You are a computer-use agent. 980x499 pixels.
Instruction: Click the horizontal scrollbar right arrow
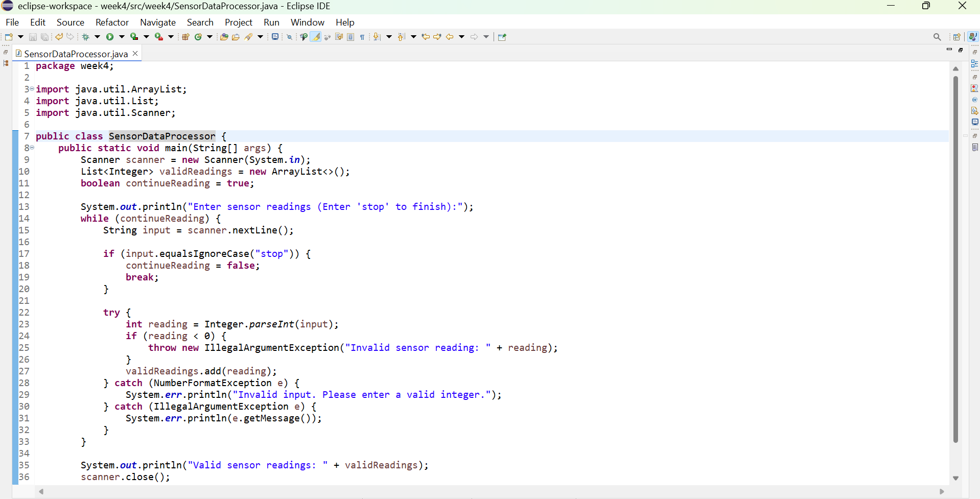point(942,491)
